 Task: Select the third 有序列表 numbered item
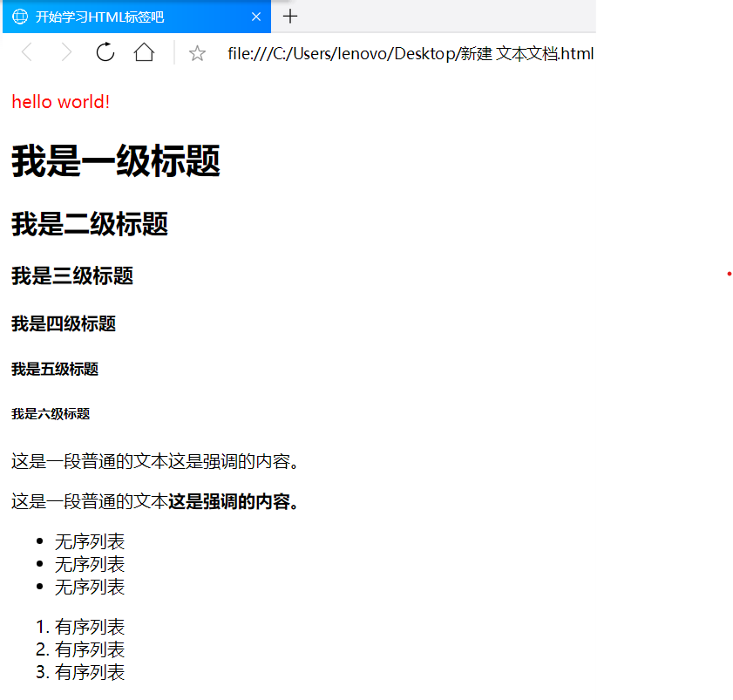click(89, 672)
